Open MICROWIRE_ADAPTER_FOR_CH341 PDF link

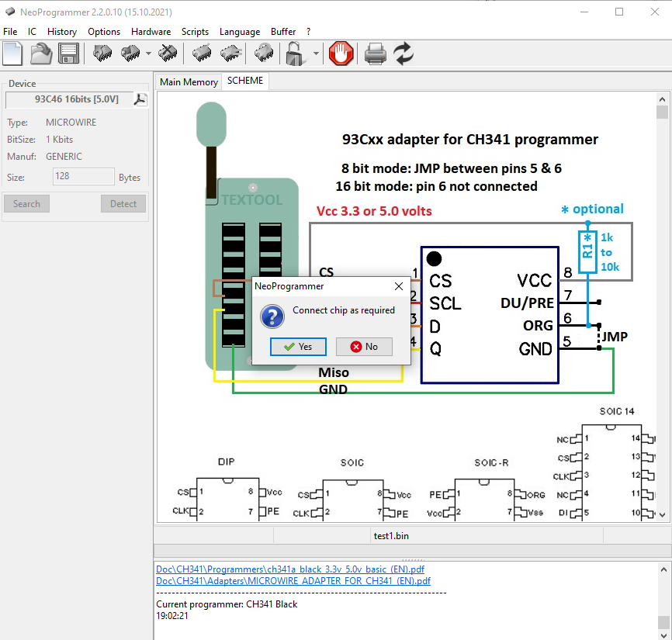point(293,581)
